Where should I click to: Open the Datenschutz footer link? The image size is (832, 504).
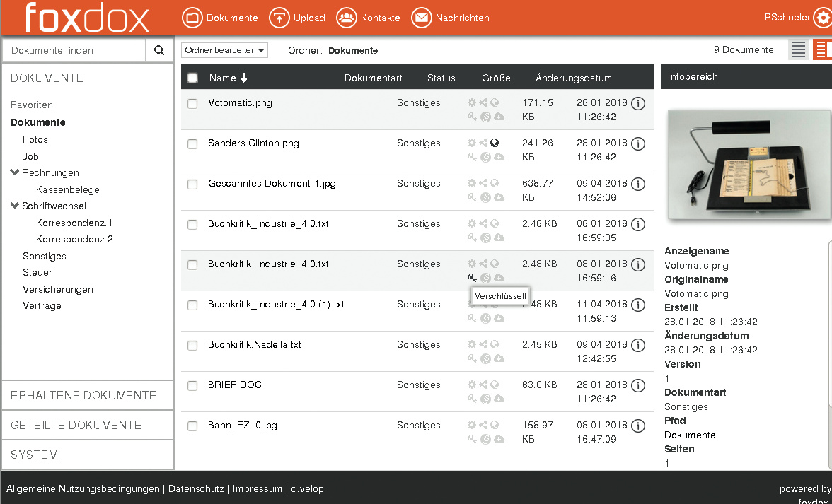(x=197, y=488)
